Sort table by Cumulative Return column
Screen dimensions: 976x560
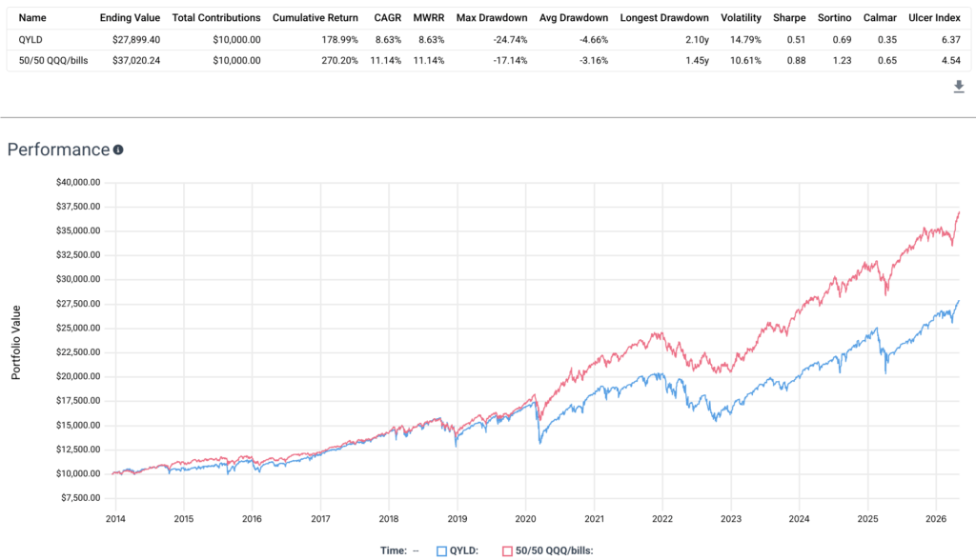(315, 18)
